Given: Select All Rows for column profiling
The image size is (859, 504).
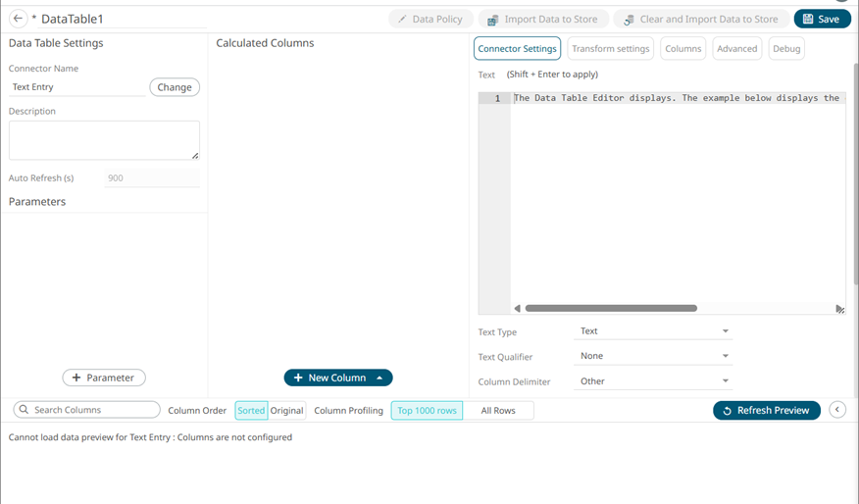Looking at the screenshot, I should coord(498,410).
